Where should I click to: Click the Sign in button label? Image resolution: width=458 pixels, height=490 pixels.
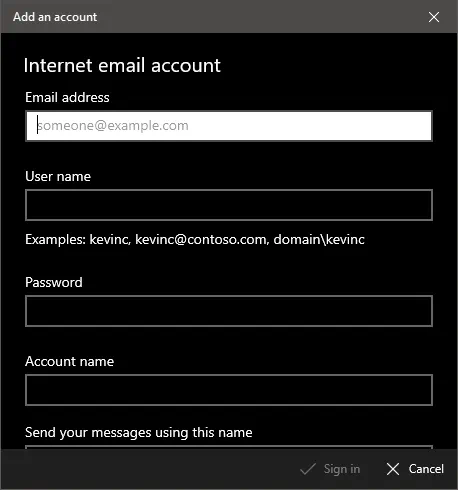[342, 469]
